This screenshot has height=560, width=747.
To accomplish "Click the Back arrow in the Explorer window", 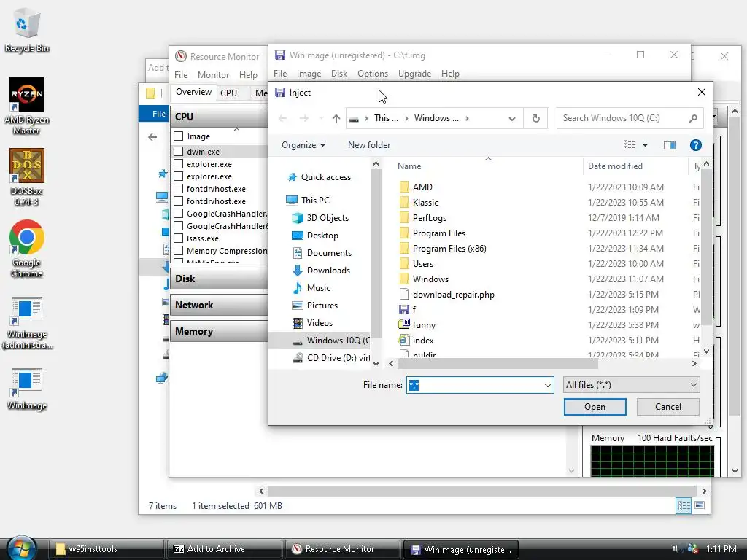I will pos(152,137).
